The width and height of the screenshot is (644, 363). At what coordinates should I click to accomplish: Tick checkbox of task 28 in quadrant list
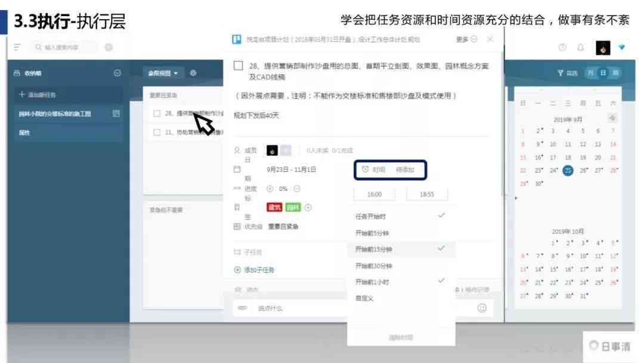click(156, 113)
